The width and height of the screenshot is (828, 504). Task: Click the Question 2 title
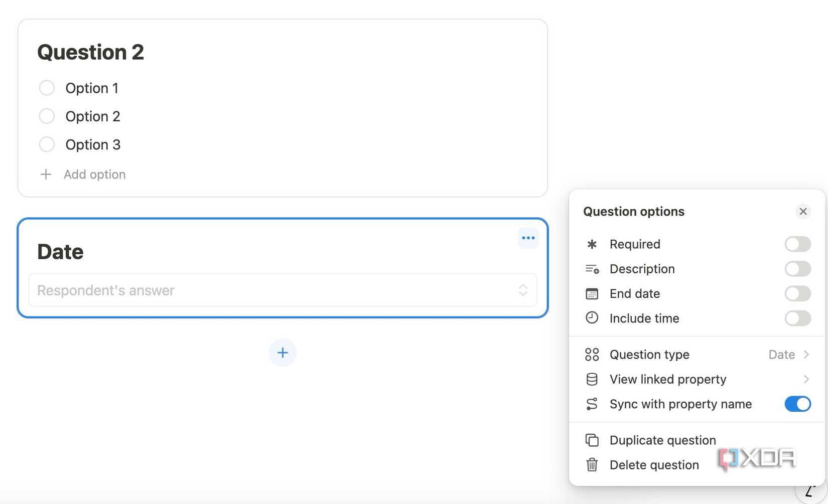pos(91,52)
